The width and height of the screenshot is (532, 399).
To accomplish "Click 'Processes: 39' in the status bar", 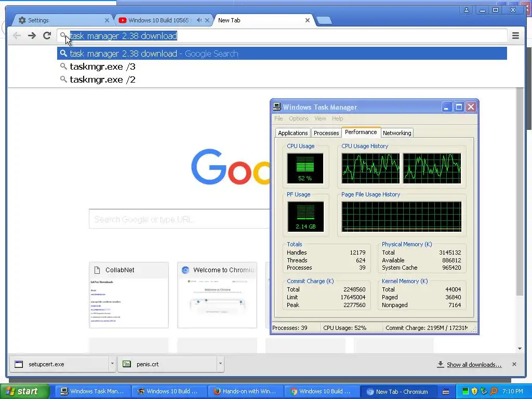I will pos(290,328).
